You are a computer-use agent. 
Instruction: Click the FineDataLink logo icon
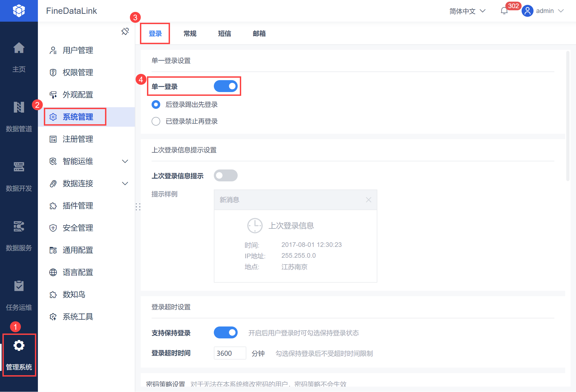19,11
